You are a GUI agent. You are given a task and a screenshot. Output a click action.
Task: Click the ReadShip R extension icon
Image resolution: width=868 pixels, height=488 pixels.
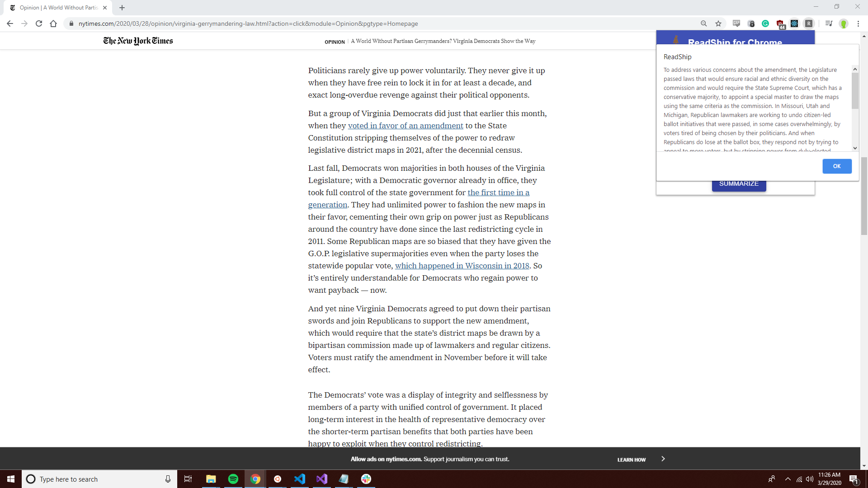click(809, 23)
